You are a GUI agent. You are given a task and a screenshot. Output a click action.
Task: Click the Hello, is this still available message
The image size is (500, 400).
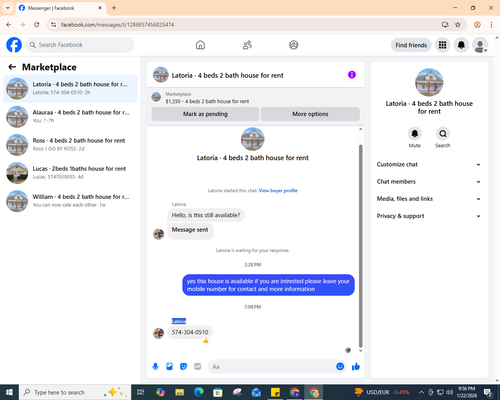point(206,215)
